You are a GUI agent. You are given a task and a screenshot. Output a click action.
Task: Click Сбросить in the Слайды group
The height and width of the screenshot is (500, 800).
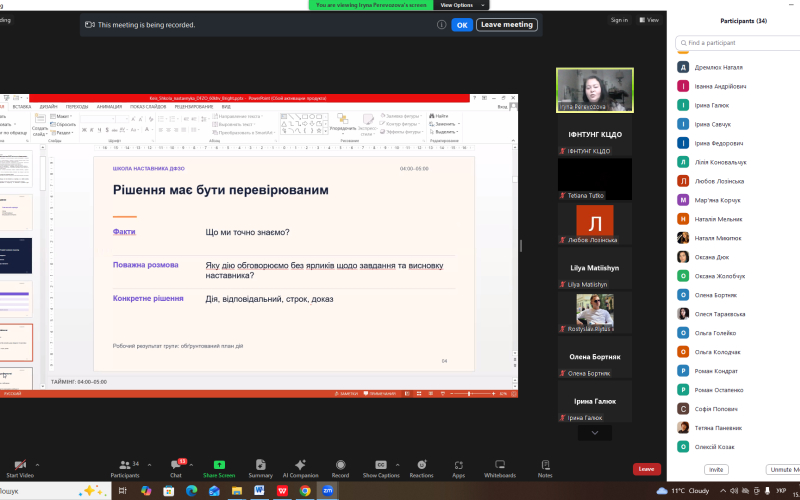click(x=63, y=124)
